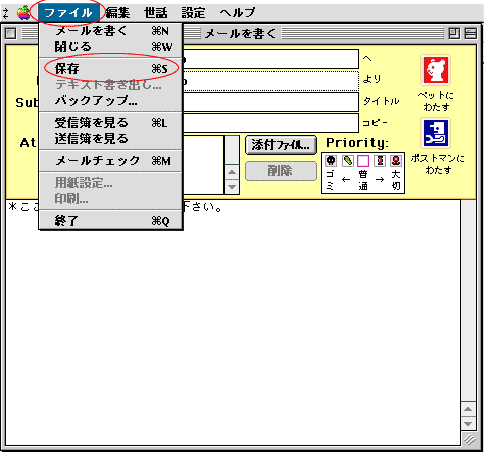Select the skull trash priority icon

click(x=331, y=161)
